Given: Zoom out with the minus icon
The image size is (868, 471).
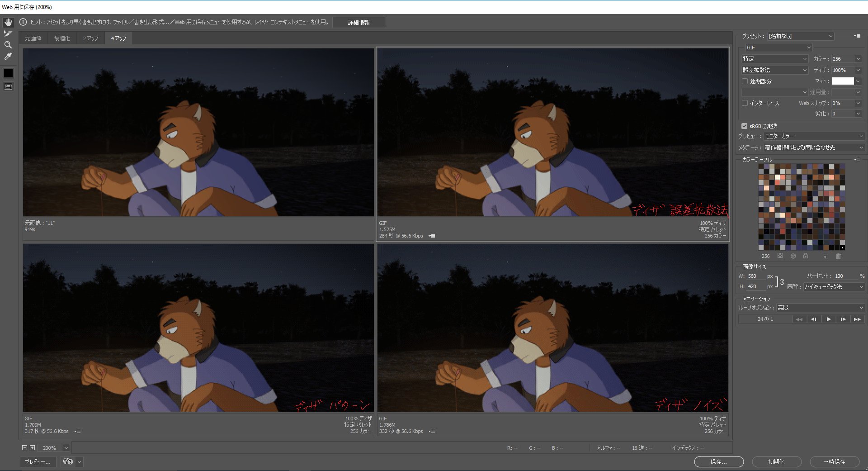Looking at the screenshot, I should click(x=25, y=448).
